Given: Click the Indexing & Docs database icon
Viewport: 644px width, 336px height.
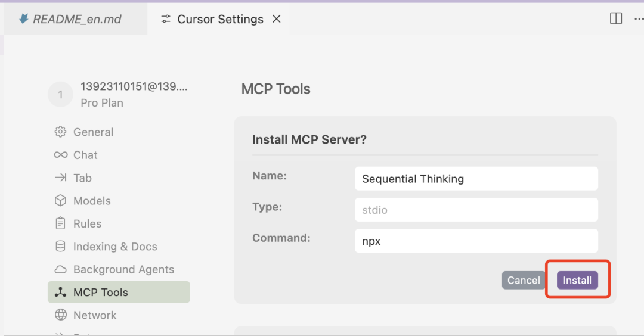Looking at the screenshot, I should click(x=60, y=247).
